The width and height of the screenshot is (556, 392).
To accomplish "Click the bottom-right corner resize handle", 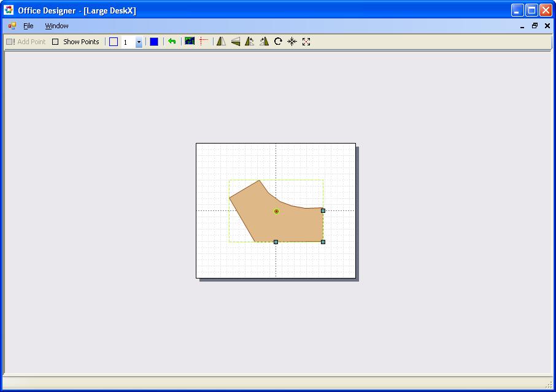I will 323,242.
